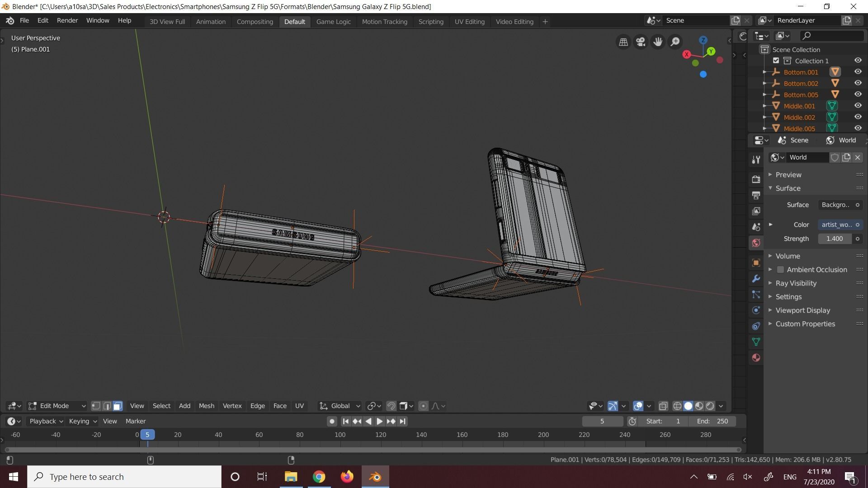Enable Ambient Occlusion checkbox

[780, 269]
